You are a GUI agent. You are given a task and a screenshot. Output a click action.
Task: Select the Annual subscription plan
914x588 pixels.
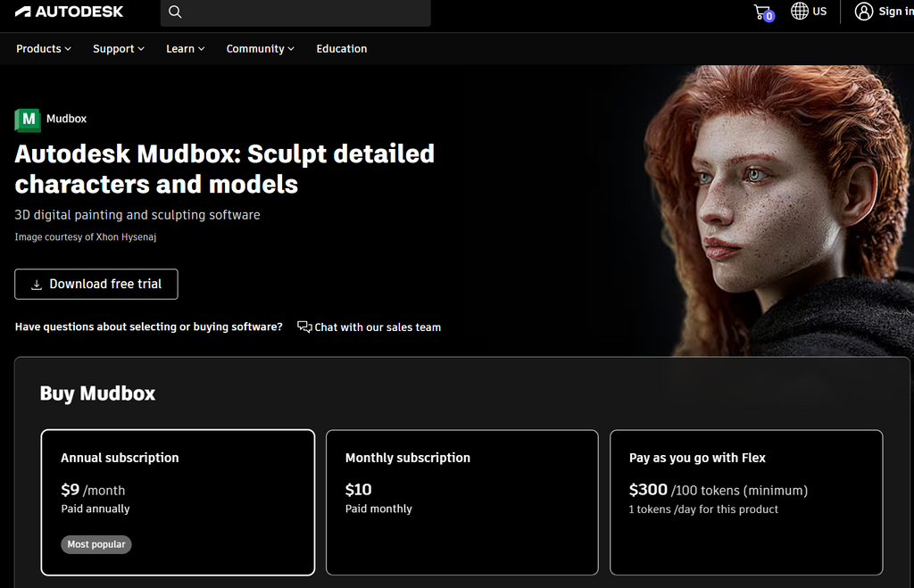[x=177, y=501]
